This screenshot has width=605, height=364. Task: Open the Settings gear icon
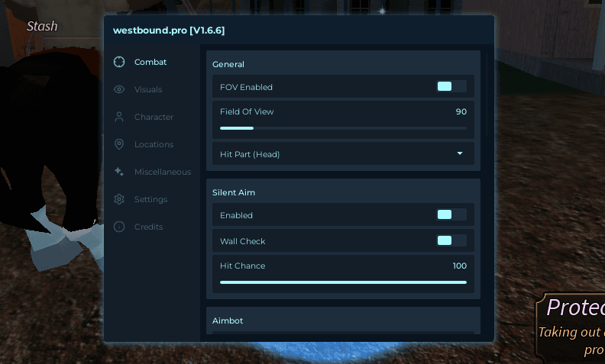(118, 199)
